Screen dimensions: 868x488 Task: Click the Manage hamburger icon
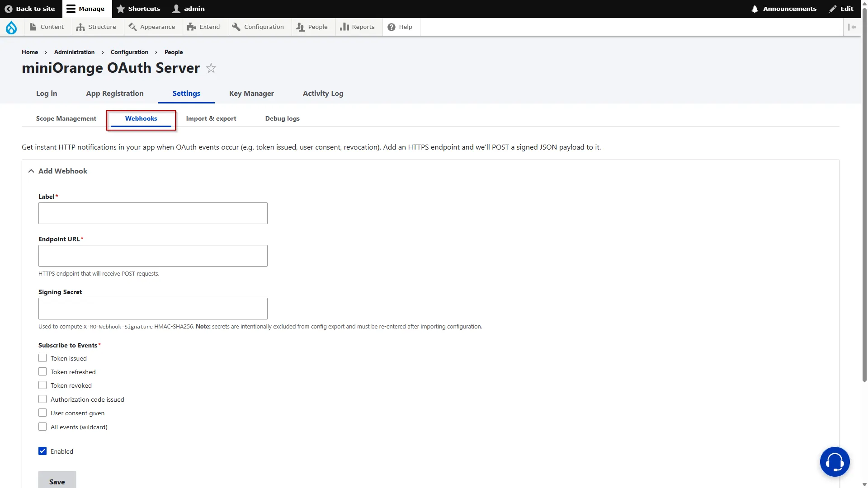pos(71,9)
